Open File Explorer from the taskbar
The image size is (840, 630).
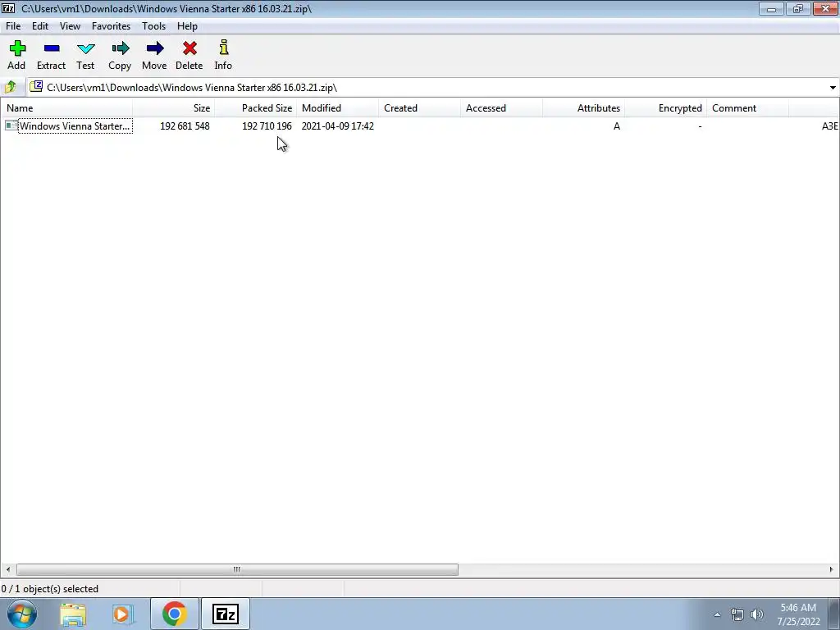[x=73, y=614]
